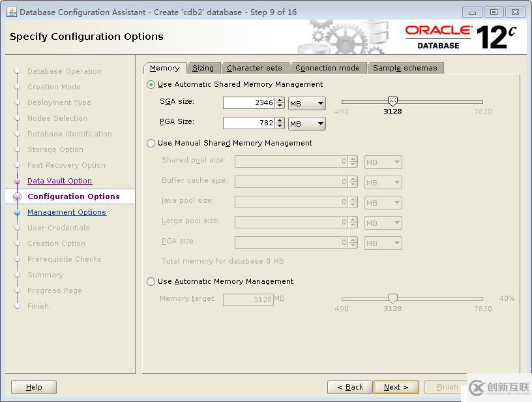The image size is (532, 402).
Task: Click the Summary step
Action: tap(46, 275)
